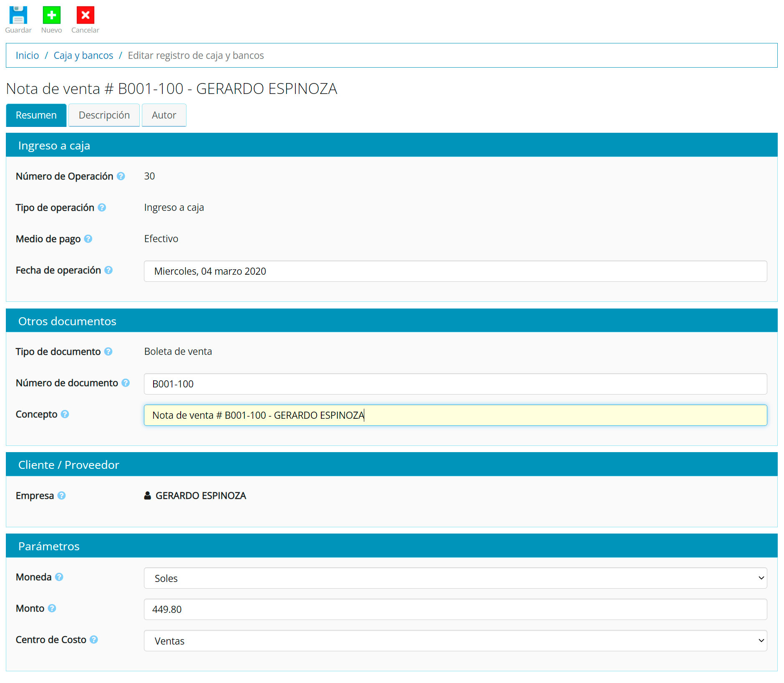
Task: Open the Autor tab
Action: tap(164, 115)
